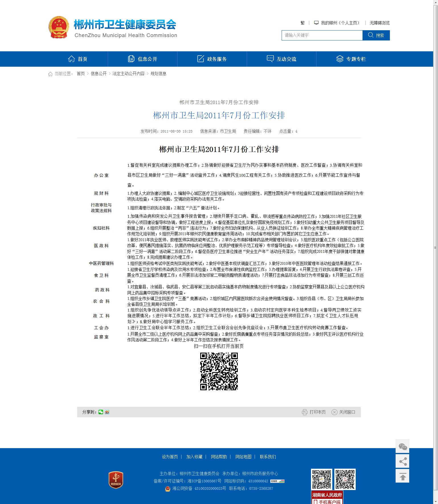Click the 党政机关 badge icon in footer
The image size is (438, 504).
click(x=116, y=479)
